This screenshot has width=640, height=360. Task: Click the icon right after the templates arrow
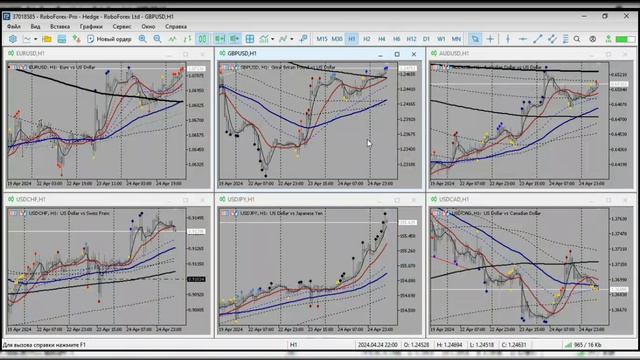(x=303, y=39)
